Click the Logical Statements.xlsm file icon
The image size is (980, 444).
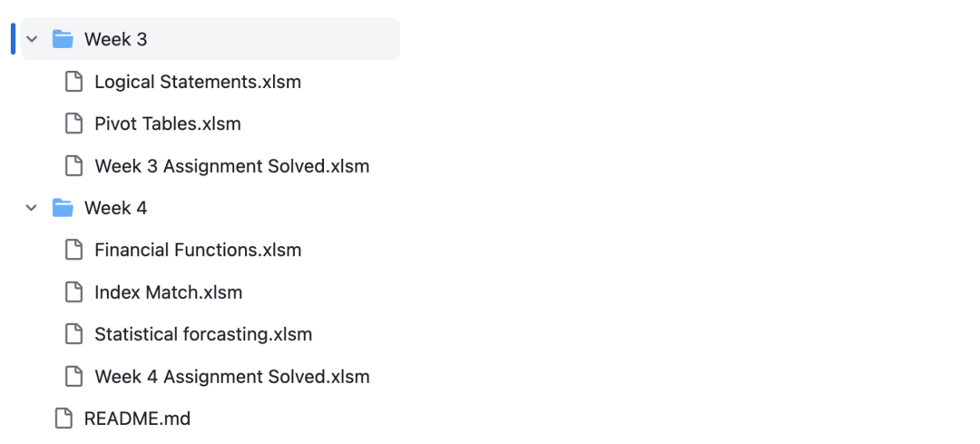(73, 82)
